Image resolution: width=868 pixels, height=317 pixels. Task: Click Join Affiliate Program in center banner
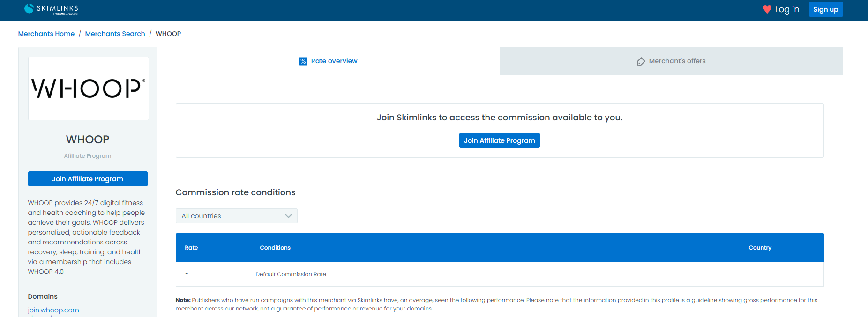click(x=500, y=140)
